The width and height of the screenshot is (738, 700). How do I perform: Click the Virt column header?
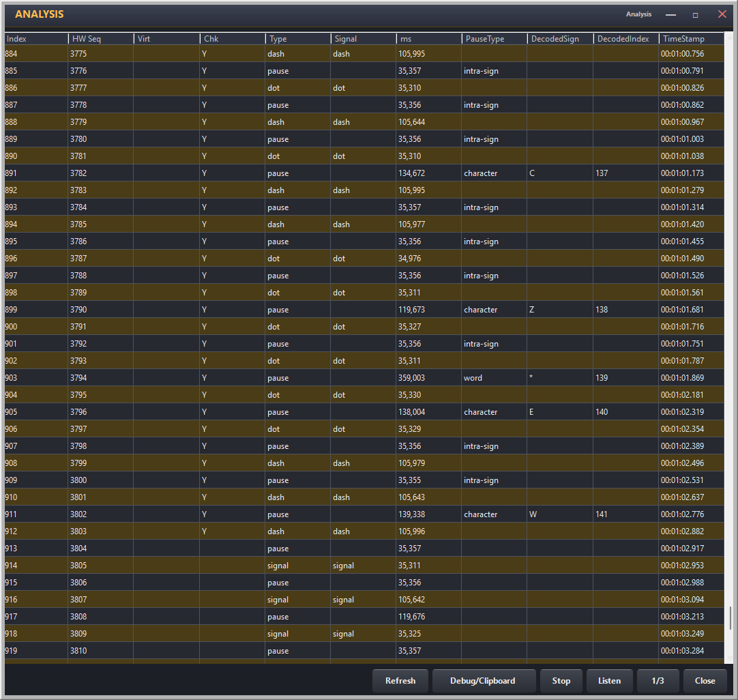click(166, 39)
